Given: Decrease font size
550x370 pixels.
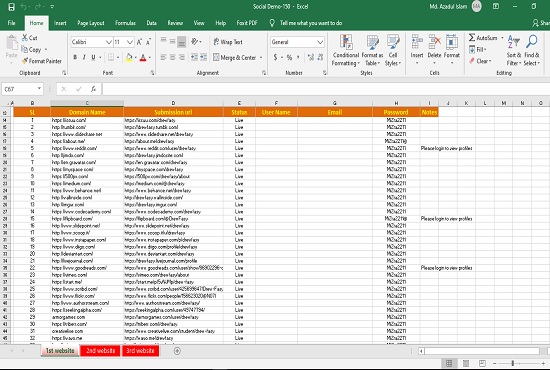Looking at the screenshot, I should [x=148, y=42].
